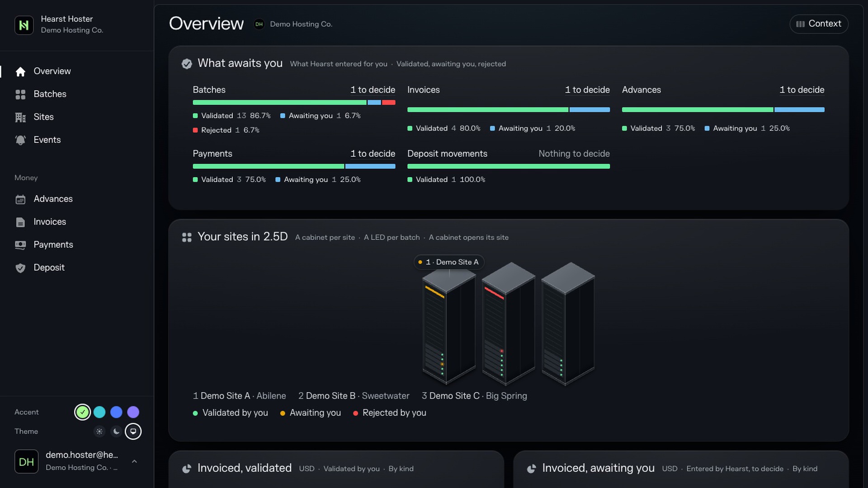Click the Events bell icon
868x488 pixels.
(20, 140)
